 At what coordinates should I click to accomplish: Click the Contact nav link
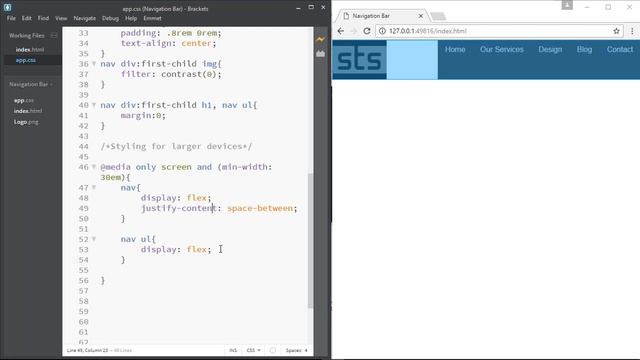tap(620, 49)
